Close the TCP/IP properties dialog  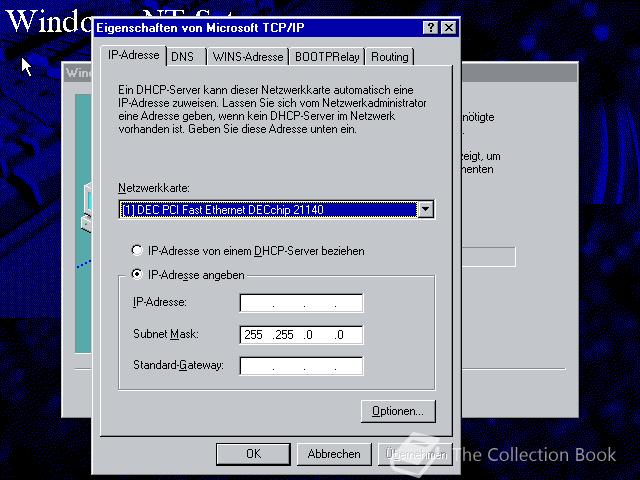click(449, 28)
